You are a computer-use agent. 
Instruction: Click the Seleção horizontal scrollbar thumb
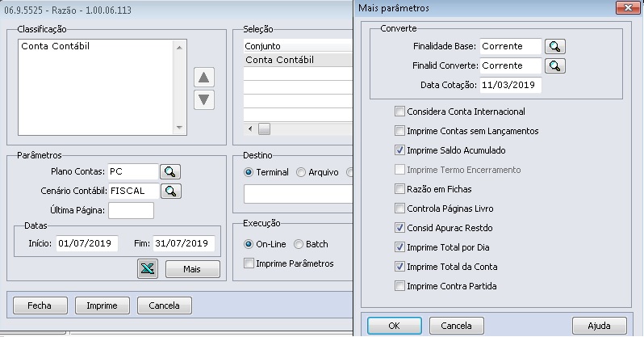(x=264, y=128)
